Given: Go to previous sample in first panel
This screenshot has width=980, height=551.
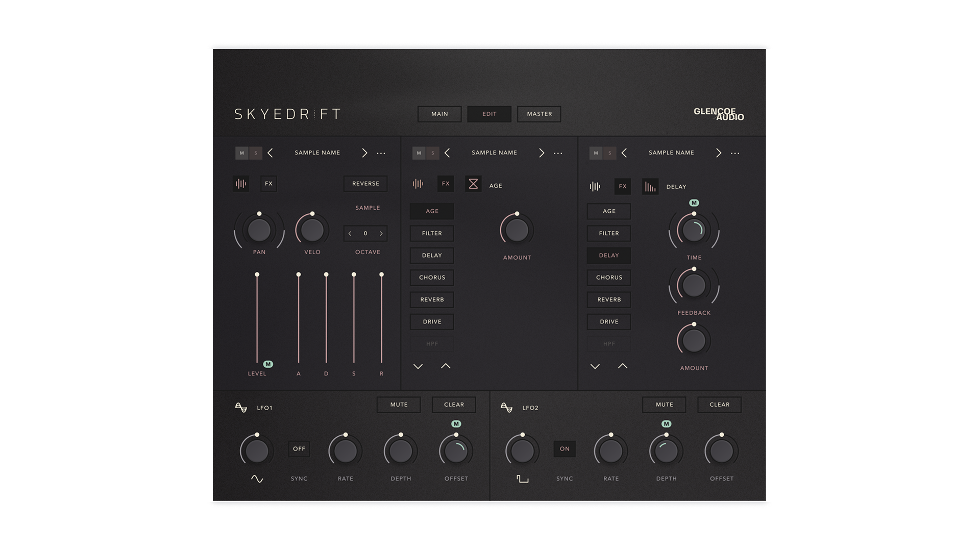Looking at the screenshot, I should click(270, 153).
